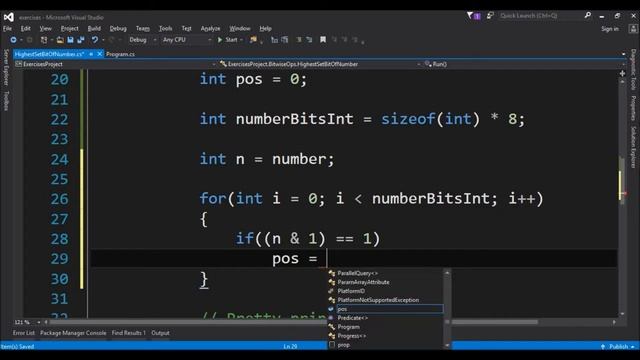Click the bookmark toggle toolbar icon
The height and width of the screenshot is (360, 640).
323,40
